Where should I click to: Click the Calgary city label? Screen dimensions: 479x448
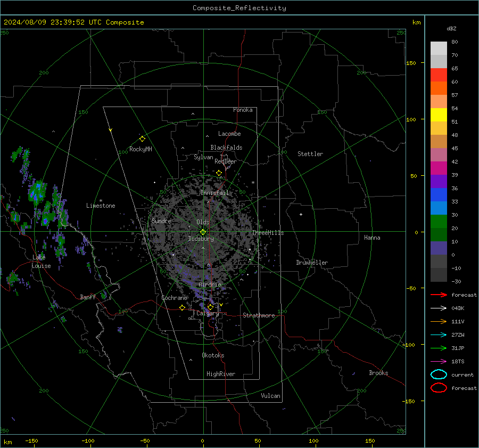(x=208, y=313)
